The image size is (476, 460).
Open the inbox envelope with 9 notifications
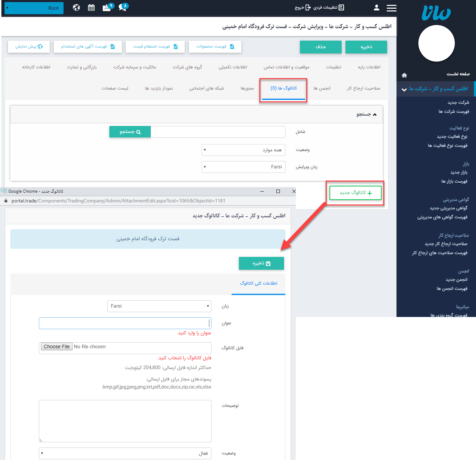point(106,7)
